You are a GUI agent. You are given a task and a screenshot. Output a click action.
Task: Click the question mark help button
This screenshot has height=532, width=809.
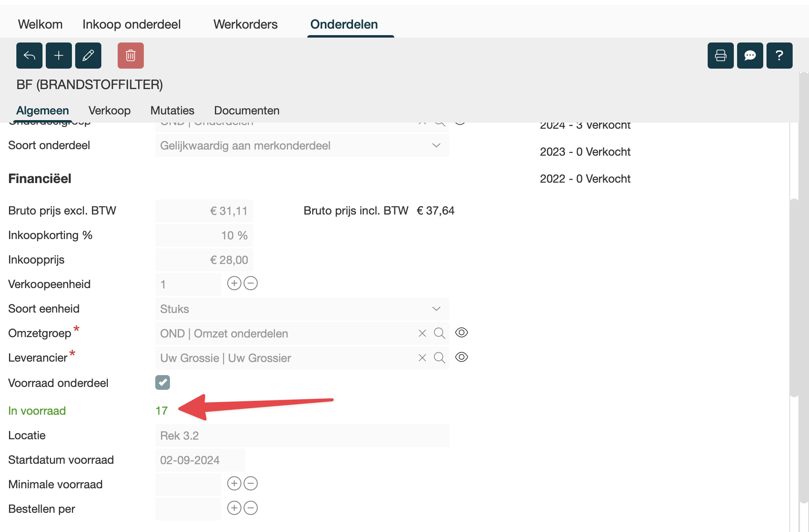(x=780, y=56)
